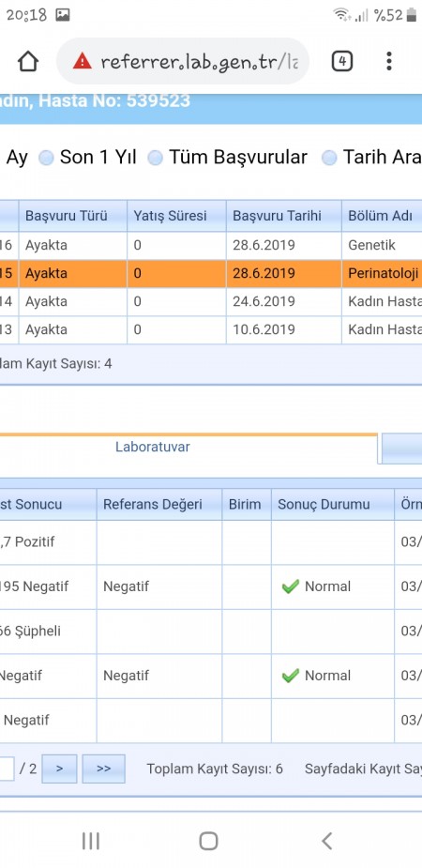Tap the red insecure-site warning triangle
Viewport: 422px width, 868px height.
82,61
